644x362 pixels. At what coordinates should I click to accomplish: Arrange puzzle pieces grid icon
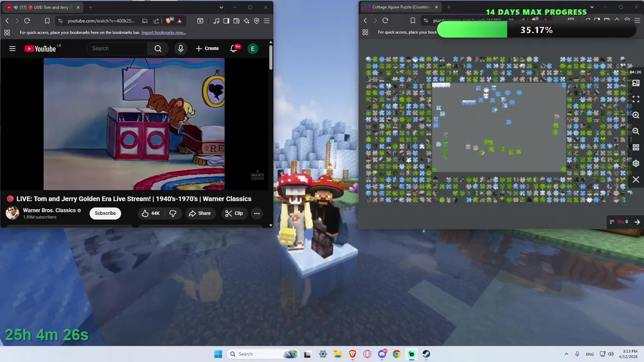[636, 147]
